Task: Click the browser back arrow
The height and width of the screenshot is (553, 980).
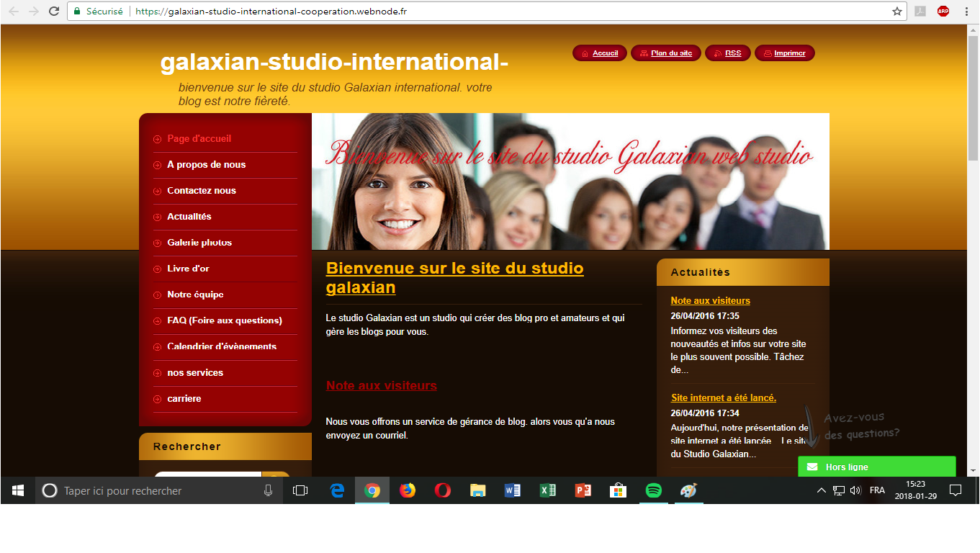Action: [13, 12]
